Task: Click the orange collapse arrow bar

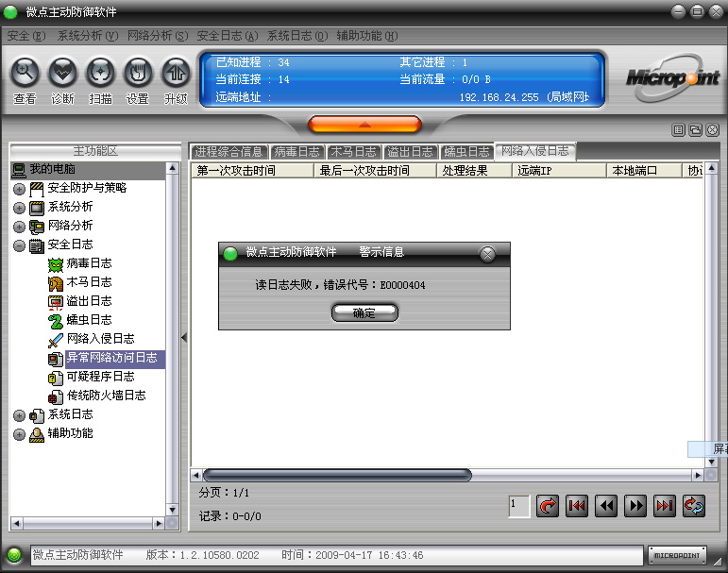Action: (364, 125)
